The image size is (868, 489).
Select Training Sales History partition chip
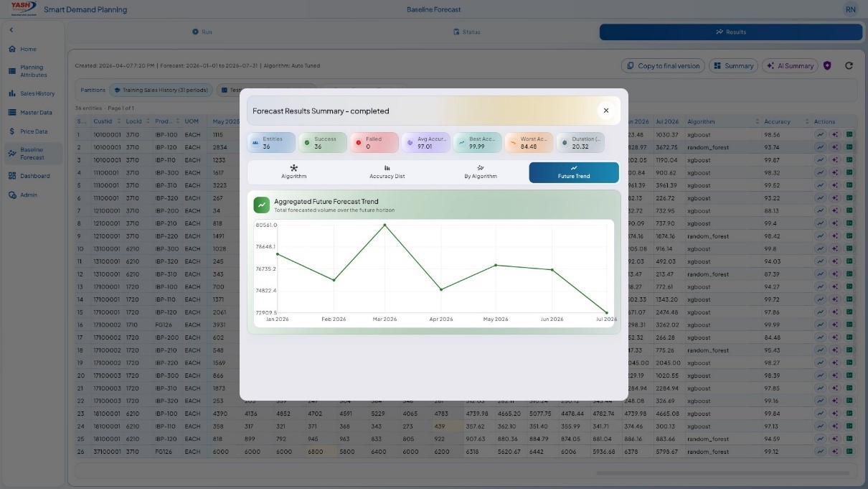(x=161, y=90)
